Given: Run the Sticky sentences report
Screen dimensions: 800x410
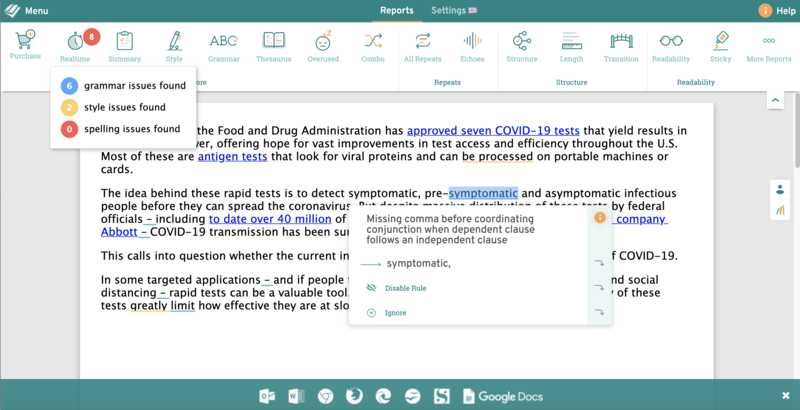Looking at the screenshot, I should click(x=720, y=45).
